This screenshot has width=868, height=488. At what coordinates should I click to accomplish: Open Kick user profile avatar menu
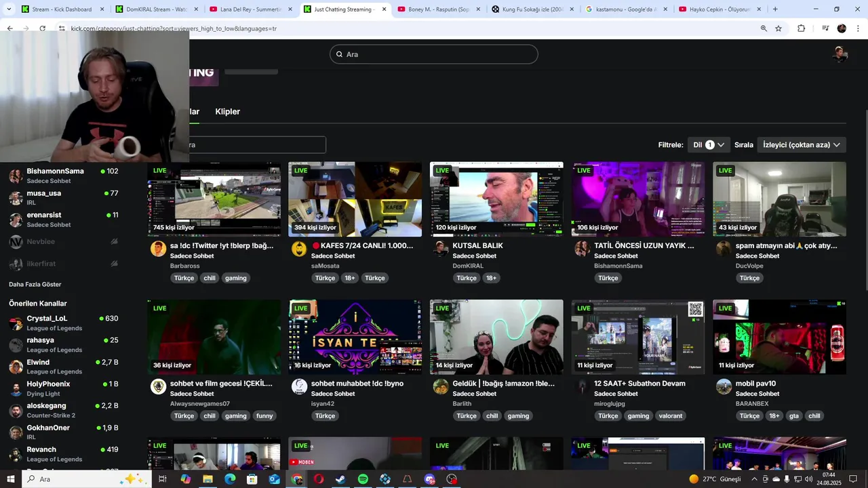point(840,54)
